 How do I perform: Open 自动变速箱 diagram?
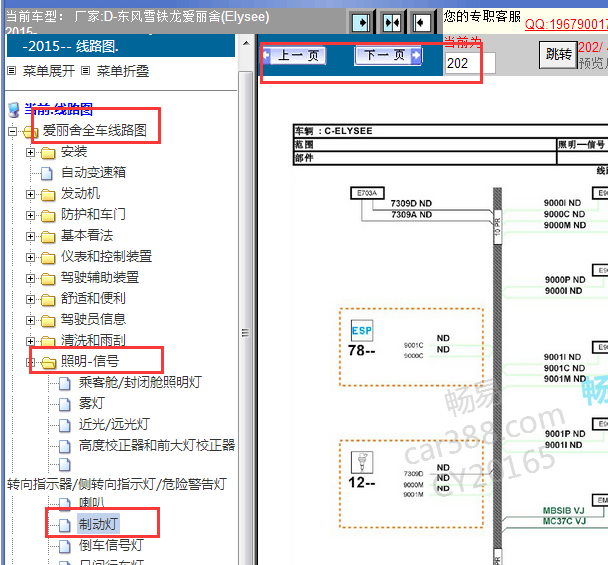[93, 172]
